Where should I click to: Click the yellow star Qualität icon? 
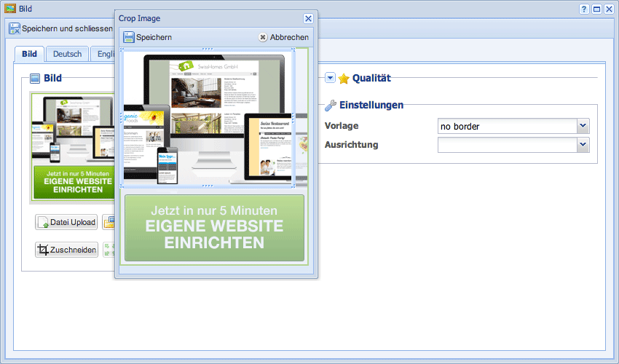[344, 79]
